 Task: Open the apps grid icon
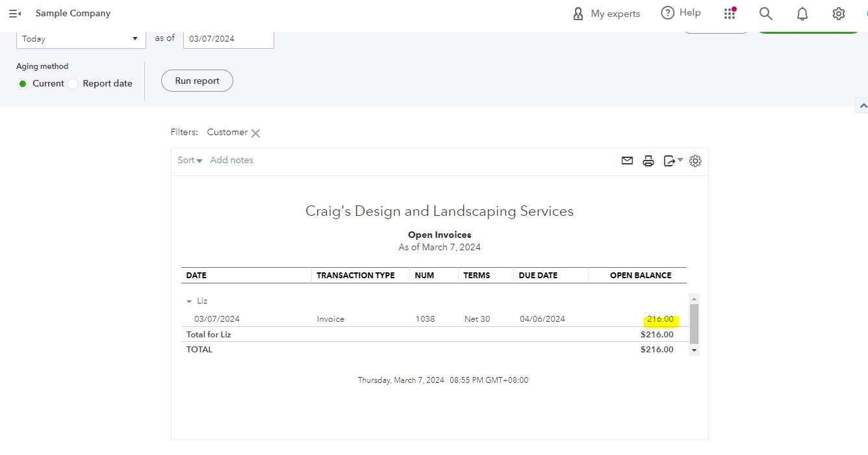[x=730, y=14]
